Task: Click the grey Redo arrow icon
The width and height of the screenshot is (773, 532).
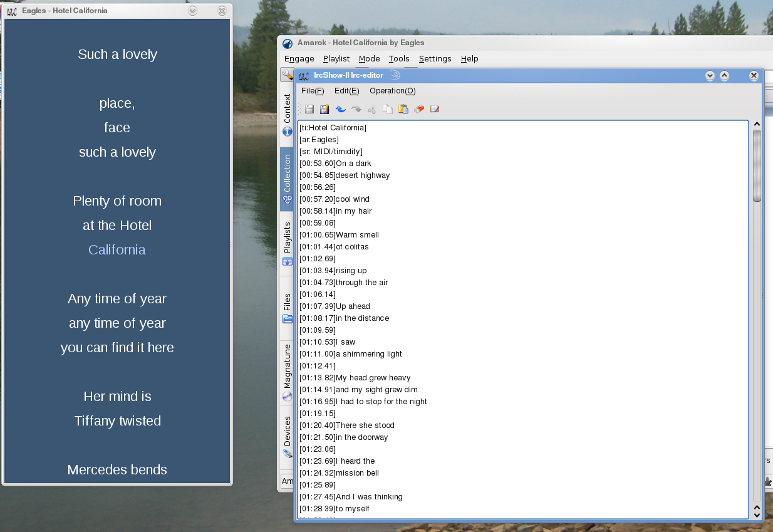Action: pyautogui.click(x=356, y=109)
